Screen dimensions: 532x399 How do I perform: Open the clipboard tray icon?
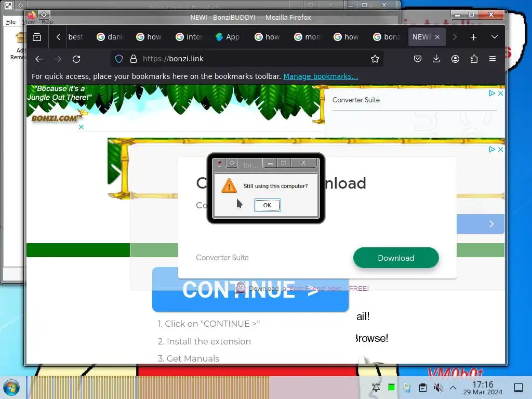click(x=423, y=387)
